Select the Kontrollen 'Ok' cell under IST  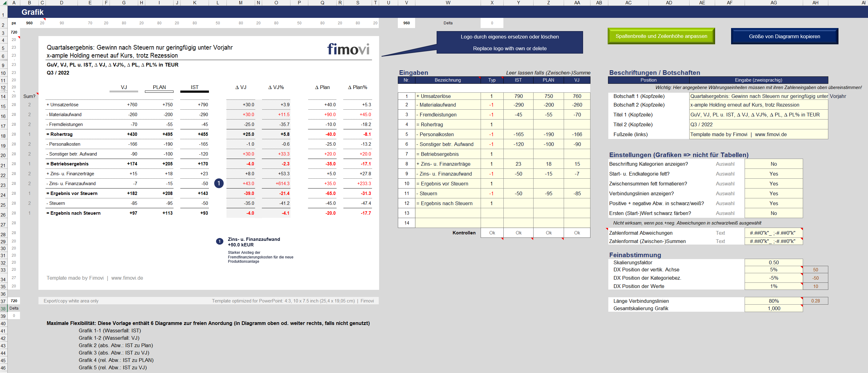click(518, 233)
